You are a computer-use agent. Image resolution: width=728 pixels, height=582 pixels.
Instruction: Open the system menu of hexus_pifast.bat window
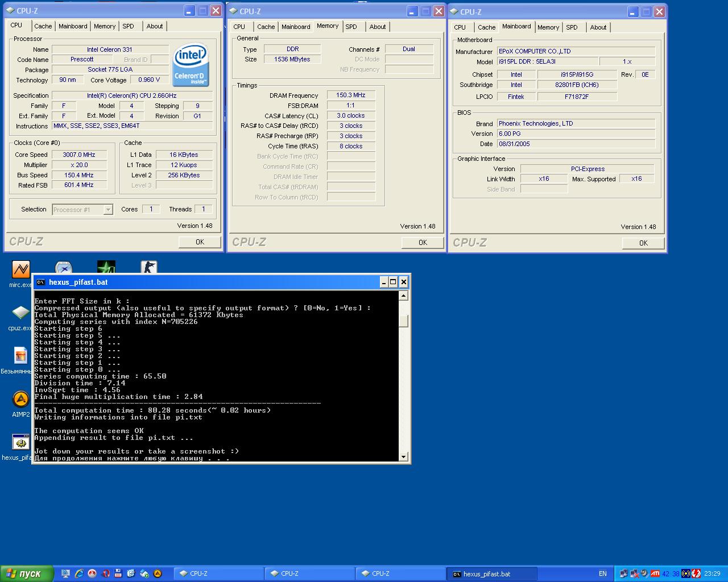pos(40,282)
